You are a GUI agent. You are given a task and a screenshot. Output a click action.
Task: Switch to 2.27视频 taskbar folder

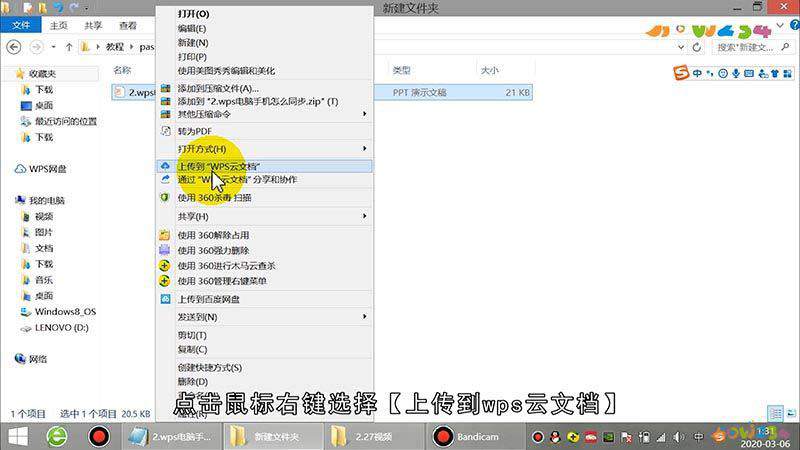374,437
